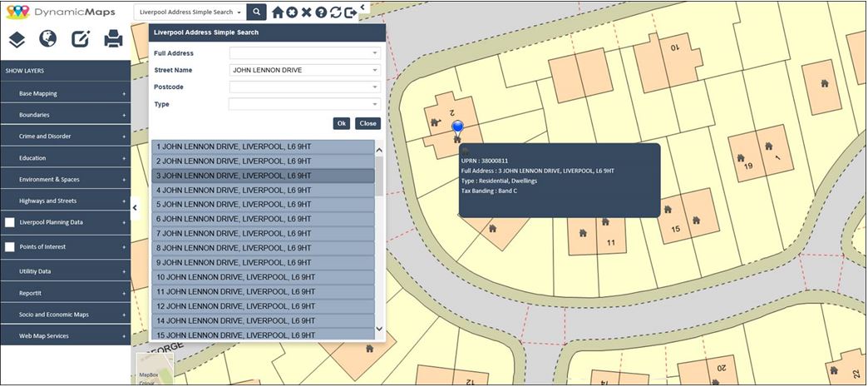This screenshot has width=868, height=387.
Task: Click the home icon in toolbar
Action: [x=278, y=12]
